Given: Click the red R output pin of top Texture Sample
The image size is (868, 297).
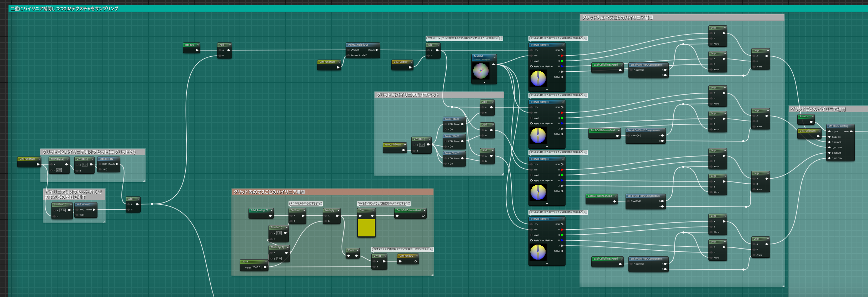Looking at the screenshot, I should (x=562, y=56).
